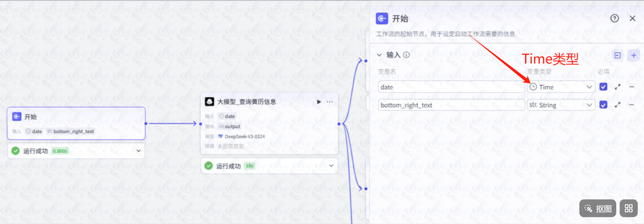Click the 抠图 button
Image resolution: width=644 pixels, height=224 pixels.
597,208
